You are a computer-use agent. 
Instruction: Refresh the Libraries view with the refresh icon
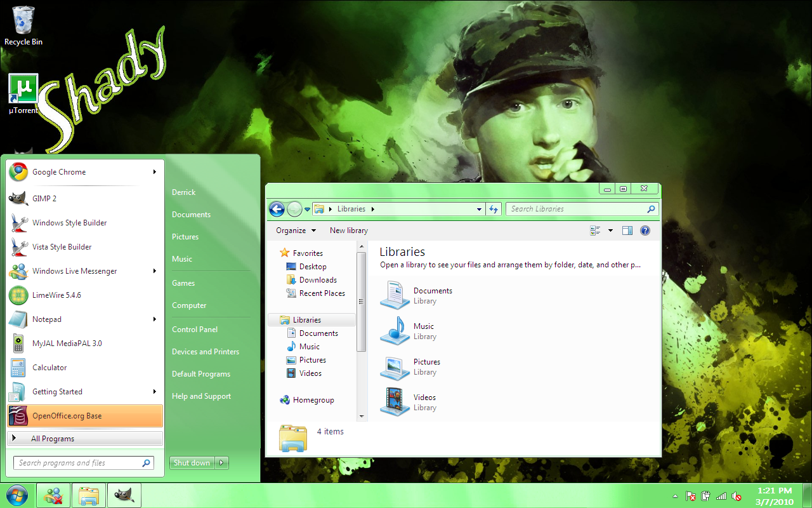tap(494, 208)
